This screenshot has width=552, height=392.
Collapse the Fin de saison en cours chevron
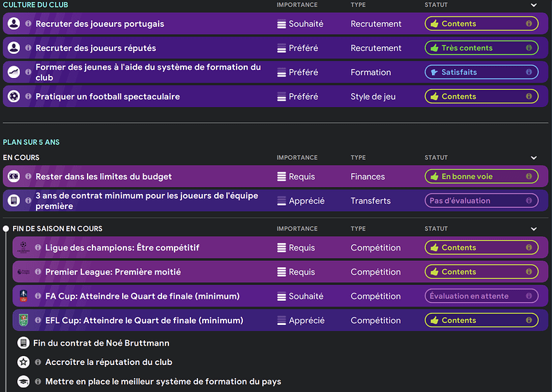pyautogui.click(x=533, y=228)
